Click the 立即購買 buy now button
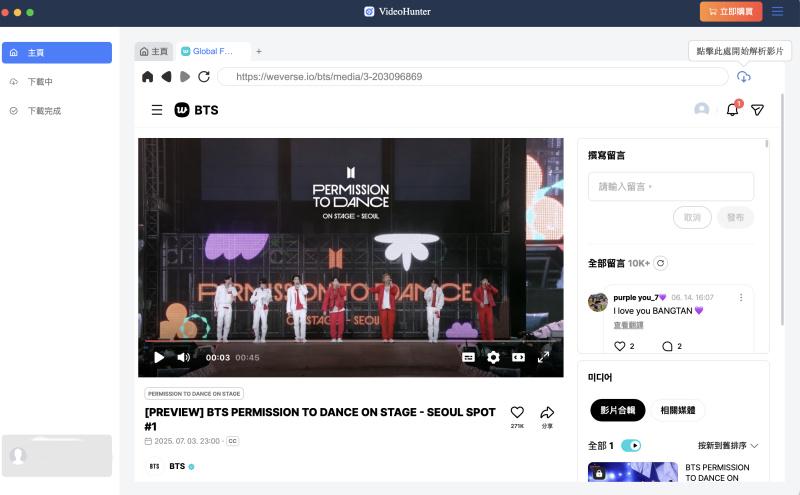The width and height of the screenshot is (800, 495). pyautogui.click(x=731, y=11)
